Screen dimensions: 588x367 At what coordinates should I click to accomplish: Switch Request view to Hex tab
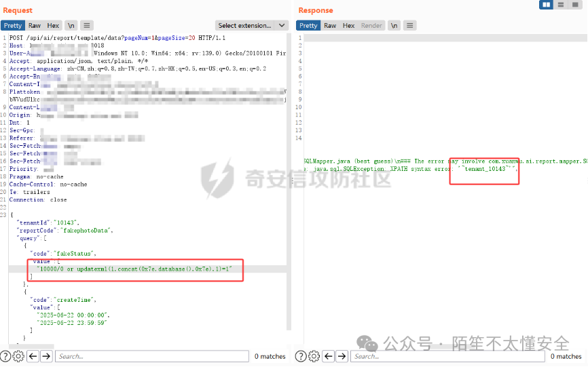click(53, 26)
